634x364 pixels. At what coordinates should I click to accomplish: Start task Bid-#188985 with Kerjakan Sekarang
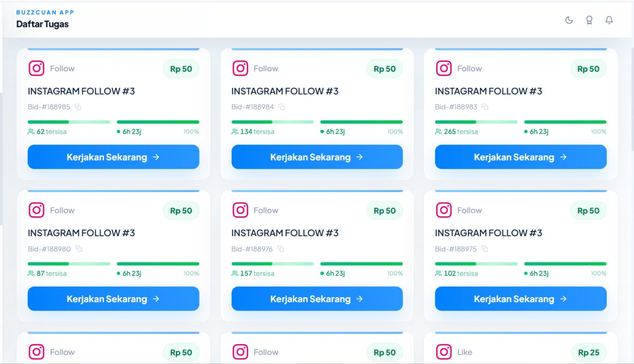tap(113, 157)
